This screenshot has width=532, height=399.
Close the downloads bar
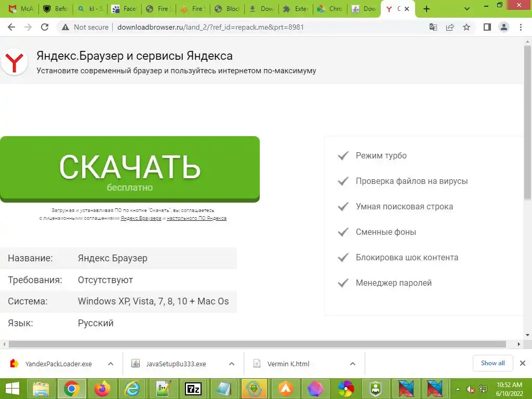coord(523,363)
